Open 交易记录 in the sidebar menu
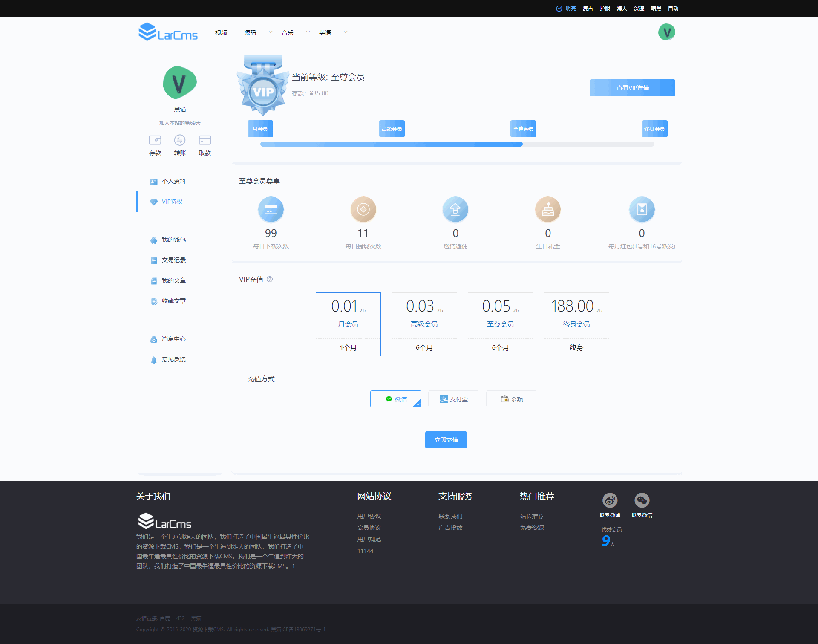This screenshot has width=818, height=644. [x=173, y=260]
